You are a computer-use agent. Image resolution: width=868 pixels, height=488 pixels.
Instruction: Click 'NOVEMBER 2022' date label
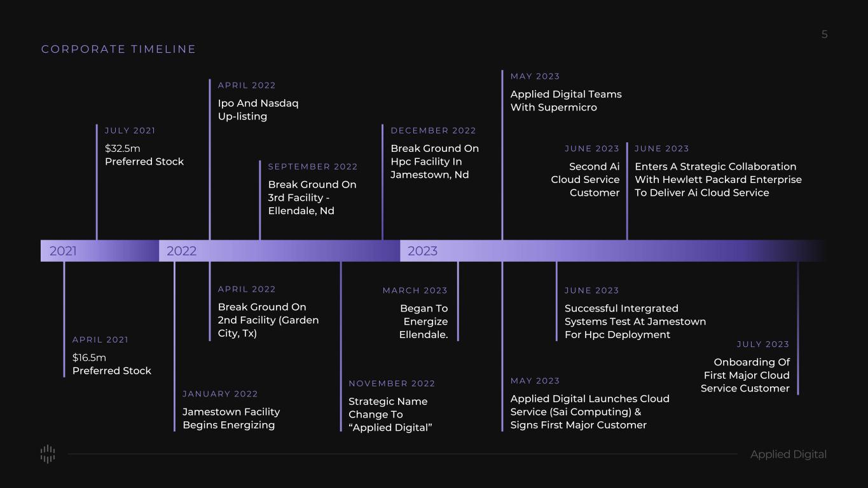(392, 383)
